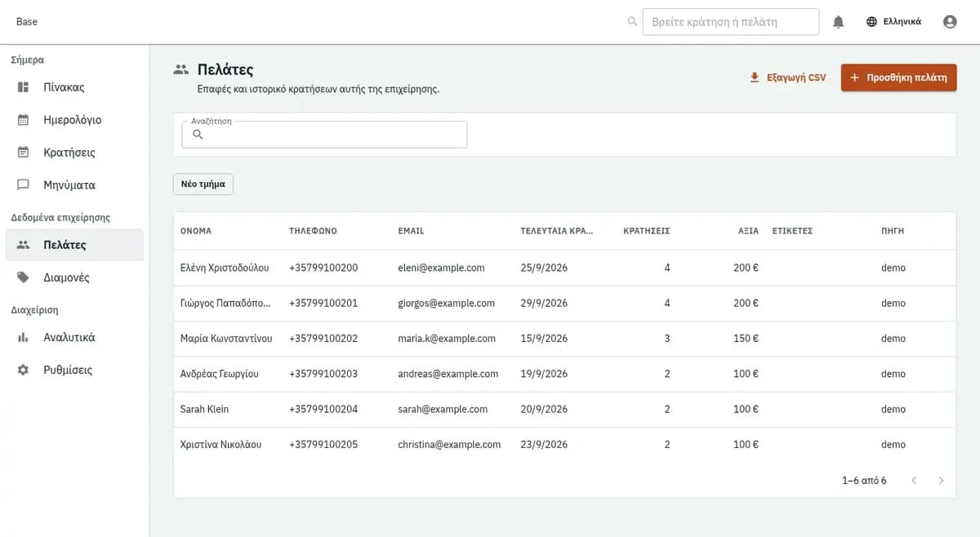Click the Ρυθμίσεις gear icon

(24, 370)
